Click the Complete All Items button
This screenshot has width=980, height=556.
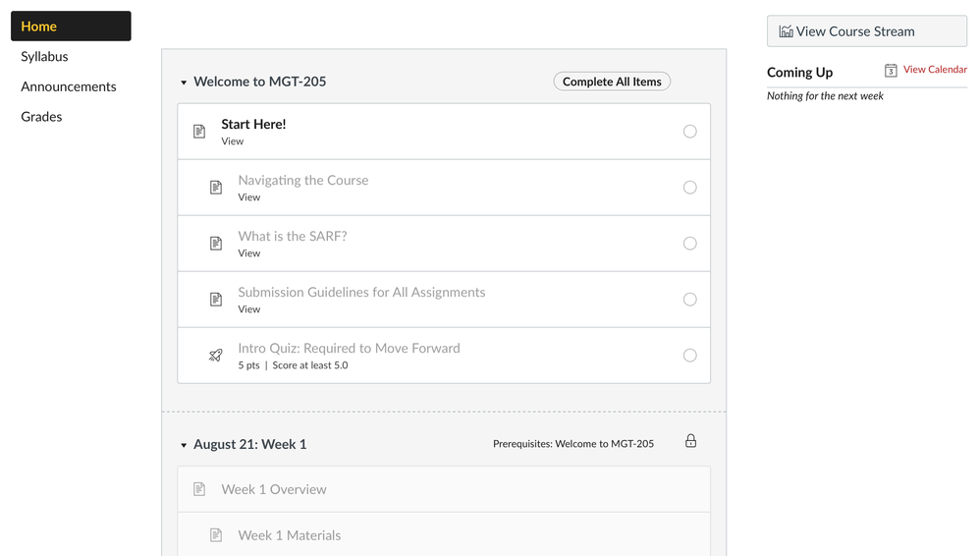[612, 82]
